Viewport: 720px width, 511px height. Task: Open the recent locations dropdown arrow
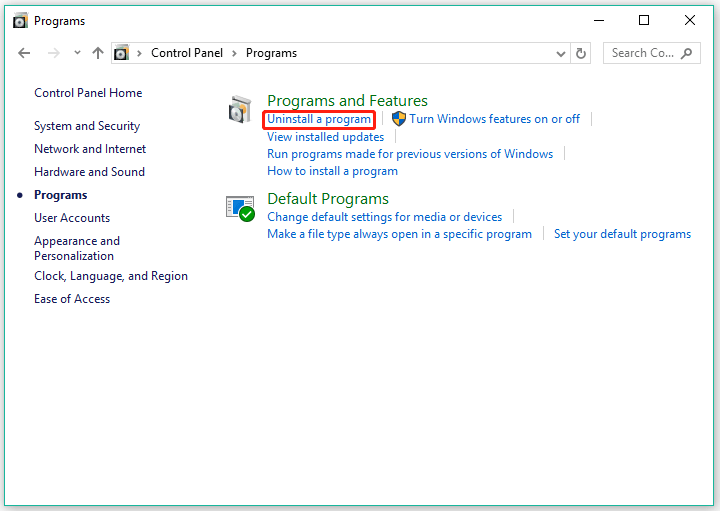[77, 53]
